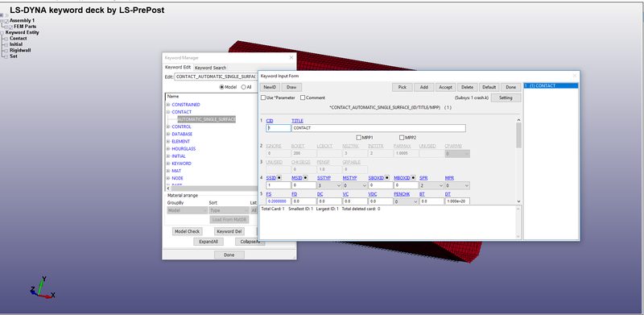This screenshot has width=644, height=315.
Task: Open the Setting button
Action: (506, 97)
